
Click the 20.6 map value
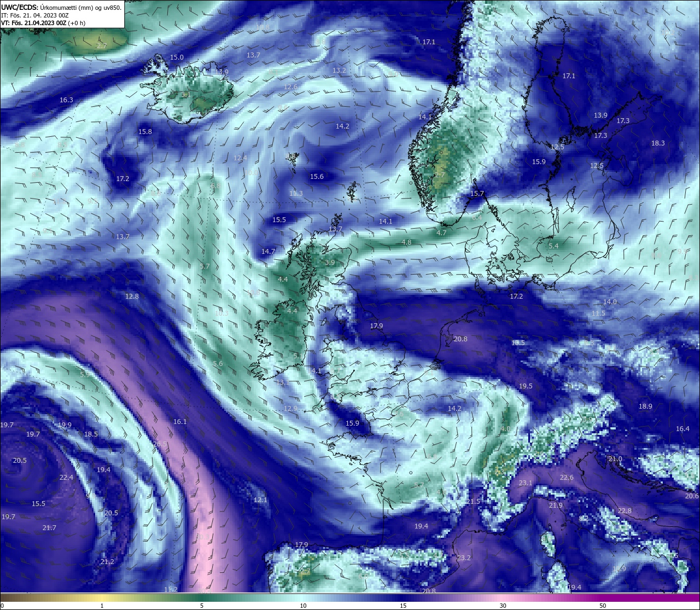click(692, 496)
